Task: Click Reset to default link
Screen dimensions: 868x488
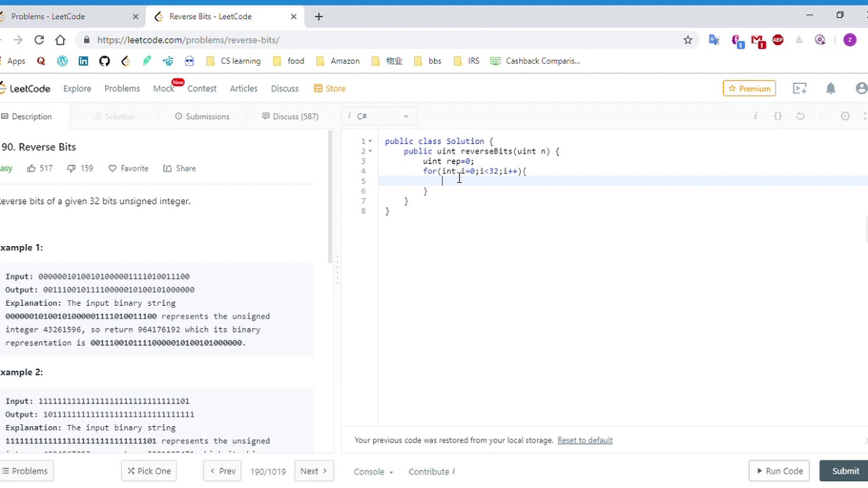Action: 585,441
